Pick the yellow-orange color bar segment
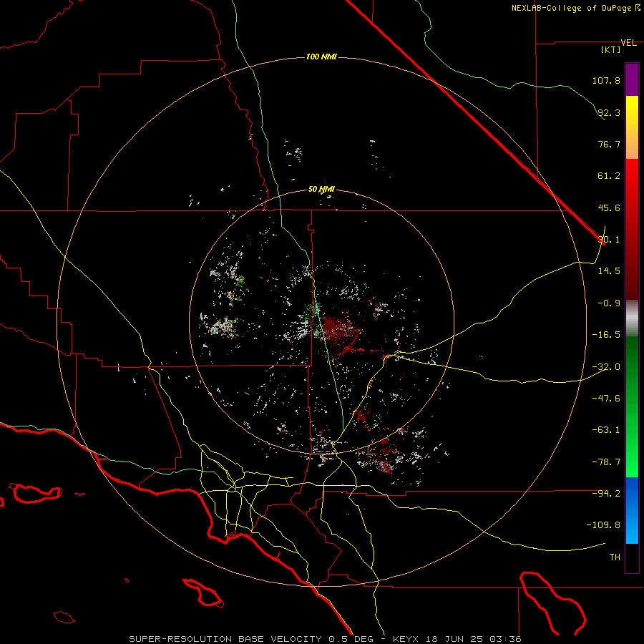This screenshot has height=644, width=644. [x=632, y=127]
